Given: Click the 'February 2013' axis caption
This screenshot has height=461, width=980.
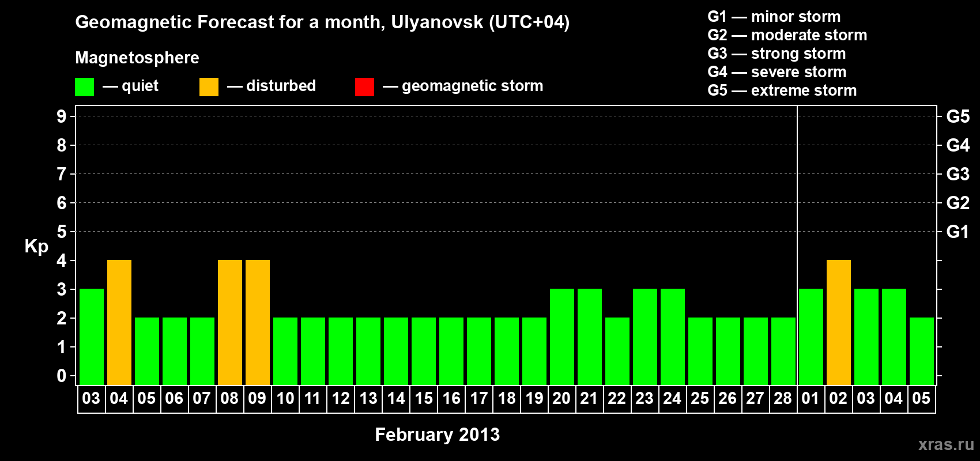Looking at the screenshot, I should pos(438,434).
